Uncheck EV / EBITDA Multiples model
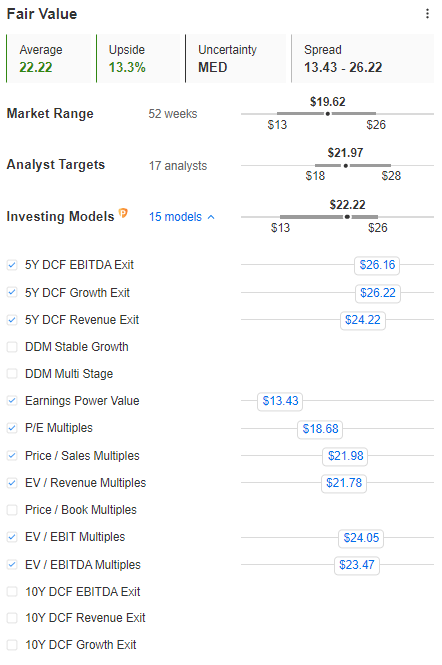Viewport: 442px width, 665px height. click(12, 564)
